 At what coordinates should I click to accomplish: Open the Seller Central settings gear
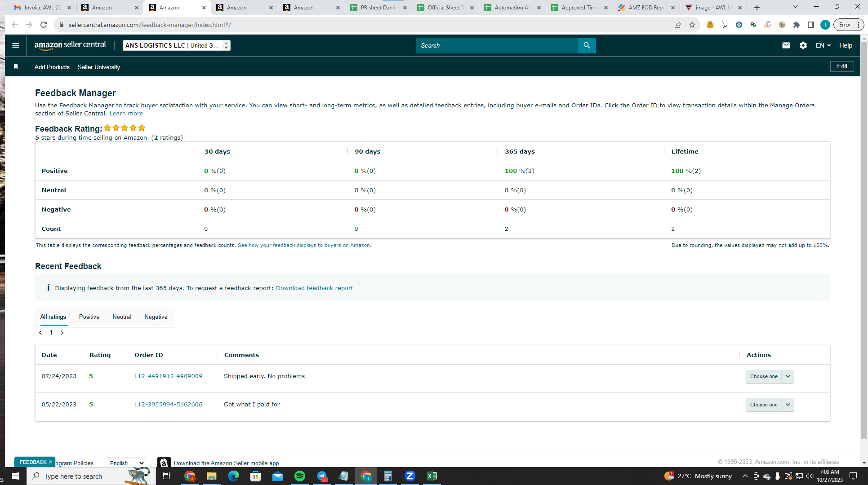[x=803, y=45]
